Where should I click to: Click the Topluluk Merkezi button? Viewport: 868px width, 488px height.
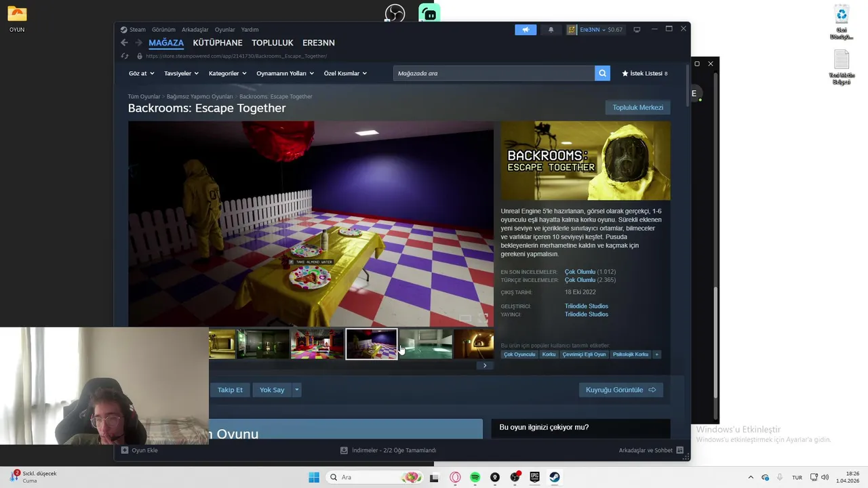pos(638,108)
